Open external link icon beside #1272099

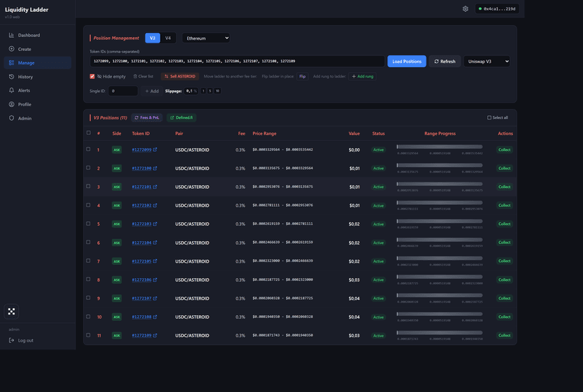[x=155, y=150]
